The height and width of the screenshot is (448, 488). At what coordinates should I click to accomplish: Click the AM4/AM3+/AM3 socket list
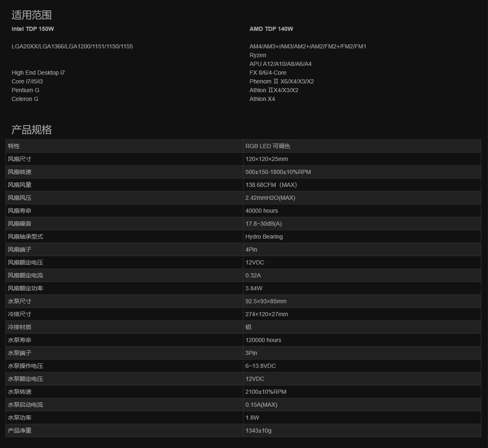pyautogui.click(x=308, y=46)
